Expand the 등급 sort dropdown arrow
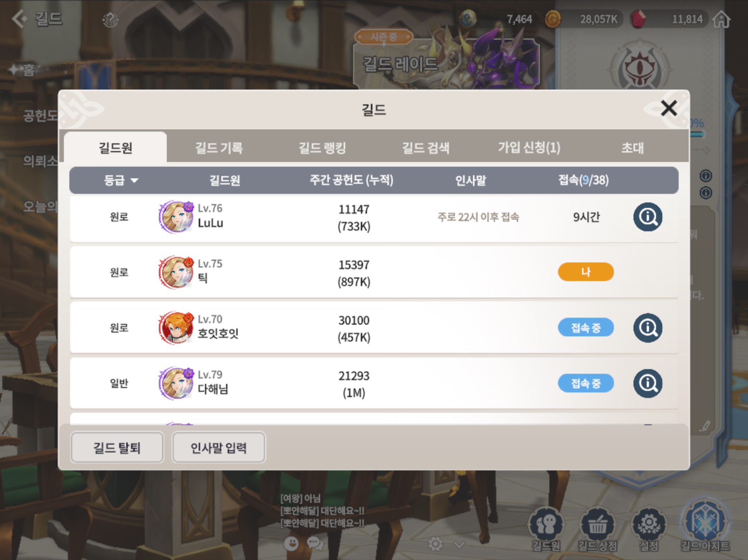 pyautogui.click(x=134, y=180)
